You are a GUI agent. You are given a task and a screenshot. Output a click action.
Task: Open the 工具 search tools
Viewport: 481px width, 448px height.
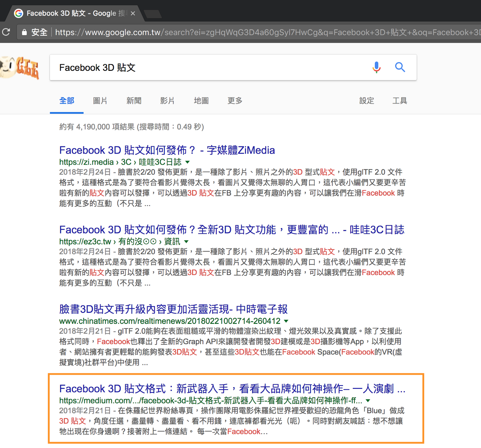coord(400,101)
